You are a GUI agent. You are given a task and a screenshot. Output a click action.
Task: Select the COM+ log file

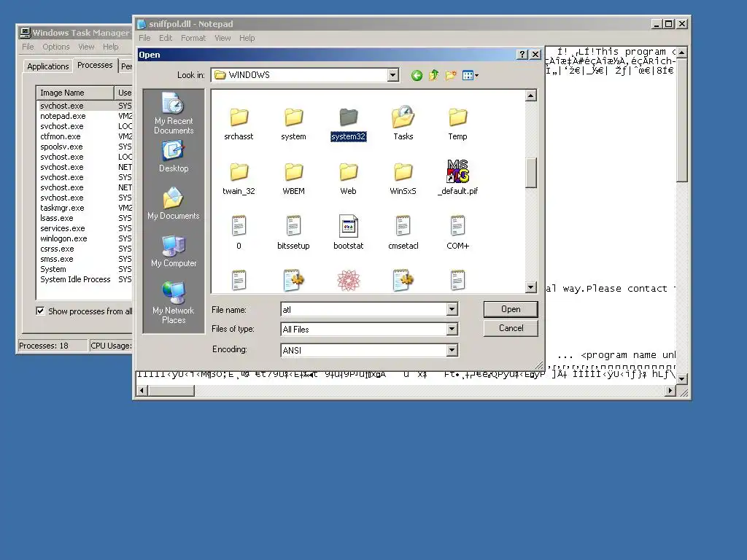click(458, 233)
